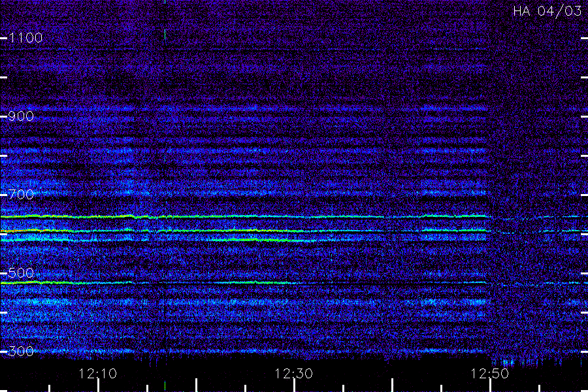
Task: Click the 300 frequency axis label
Action: coord(21,351)
